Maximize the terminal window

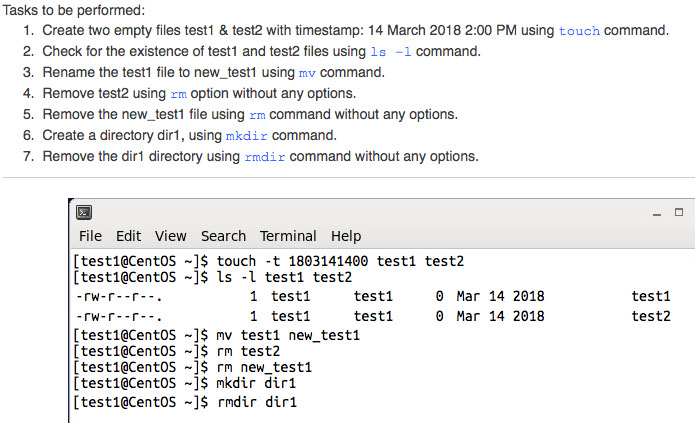(x=678, y=212)
